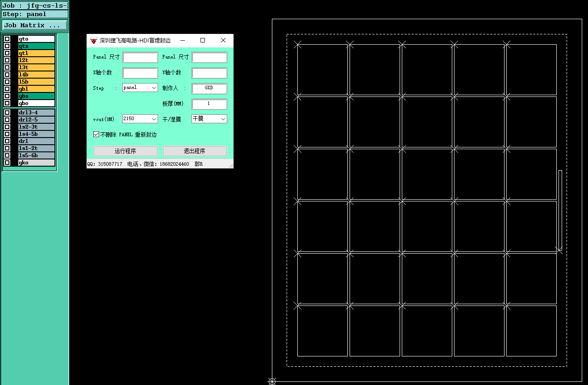Click the resize grip in dialog status bar
Screen dimensions: 588x385
point(231,166)
